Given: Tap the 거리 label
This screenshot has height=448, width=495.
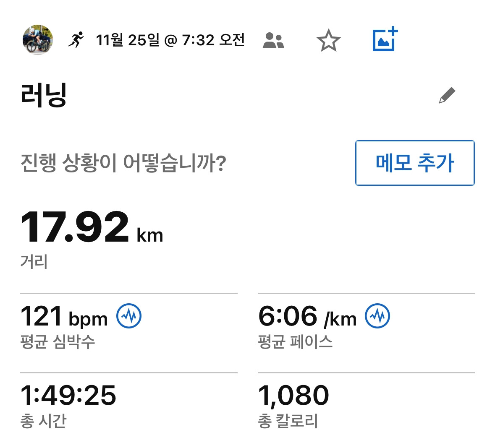Looking at the screenshot, I should 34,262.
